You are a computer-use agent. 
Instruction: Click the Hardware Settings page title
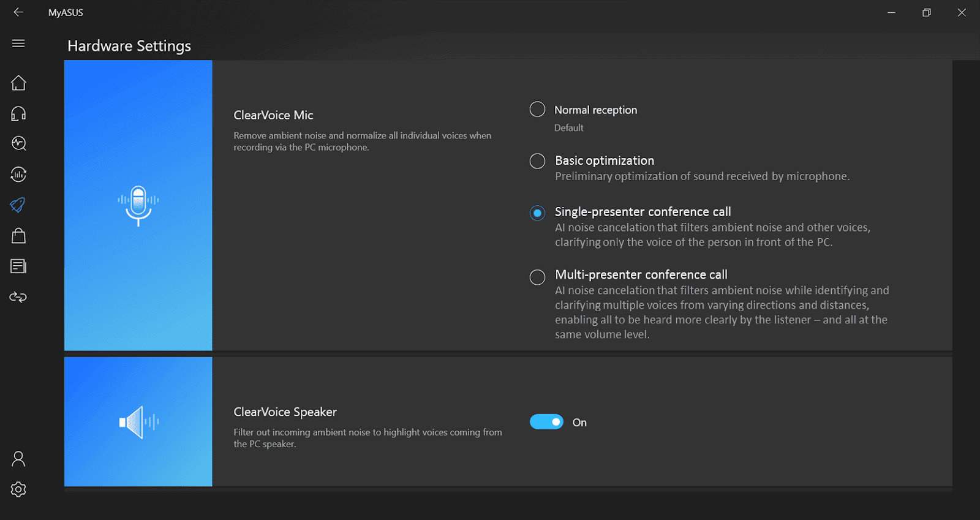(x=129, y=46)
